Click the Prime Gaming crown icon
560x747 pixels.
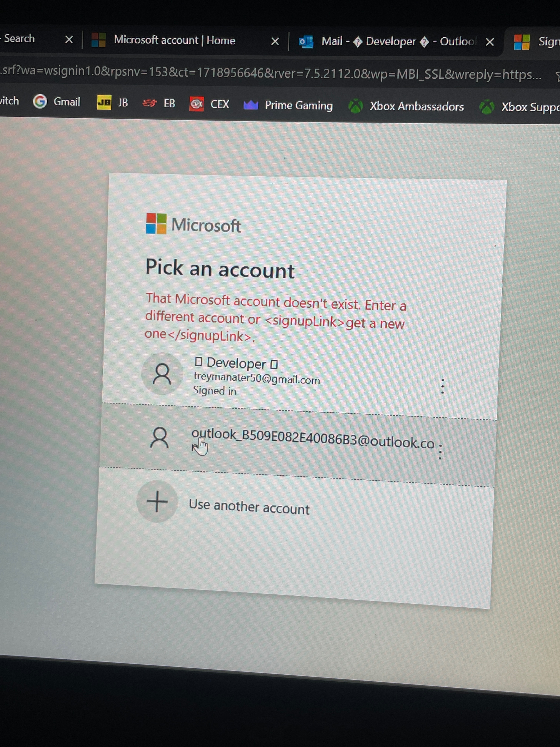251,105
